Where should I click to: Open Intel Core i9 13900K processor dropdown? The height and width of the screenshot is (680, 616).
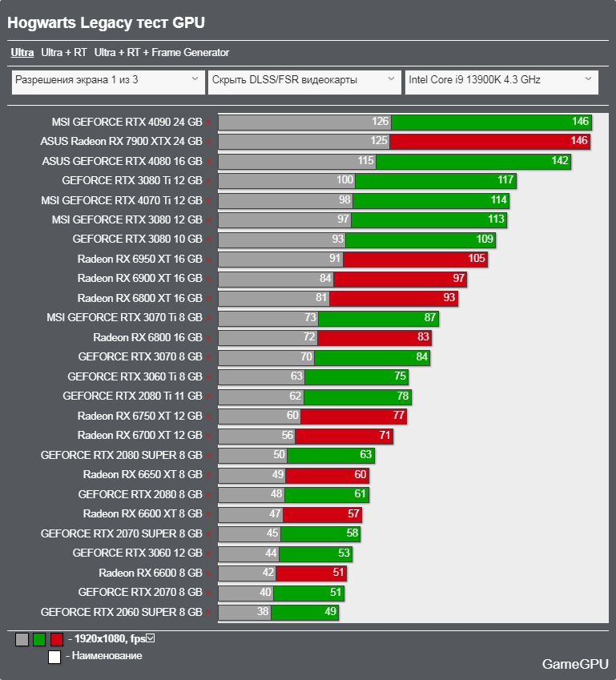501,82
